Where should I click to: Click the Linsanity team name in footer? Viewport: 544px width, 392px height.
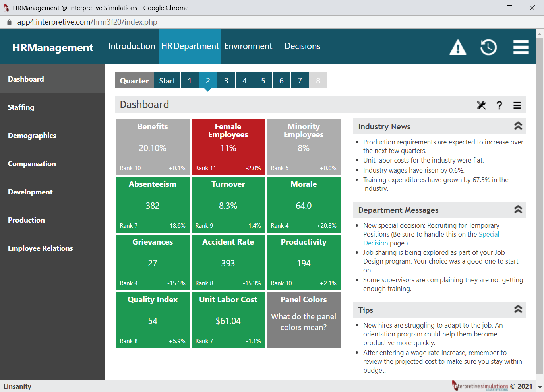[x=17, y=386]
